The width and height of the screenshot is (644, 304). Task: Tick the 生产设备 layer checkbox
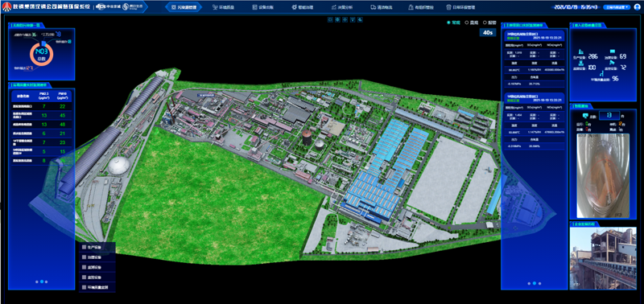pos(85,248)
